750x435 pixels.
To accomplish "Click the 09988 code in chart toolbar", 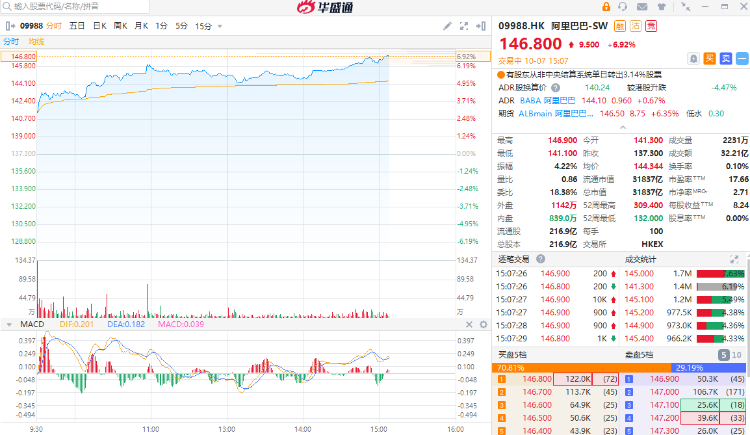I will tap(32, 26).
